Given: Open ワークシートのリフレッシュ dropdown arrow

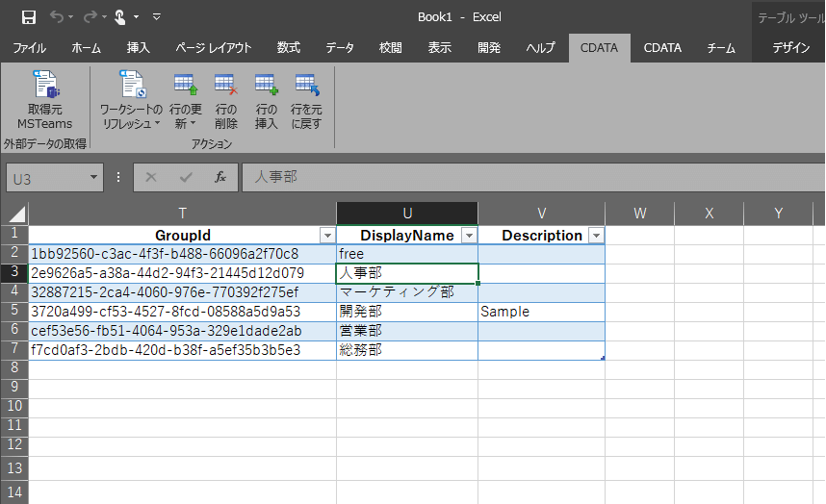Looking at the screenshot, I should (x=158, y=124).
